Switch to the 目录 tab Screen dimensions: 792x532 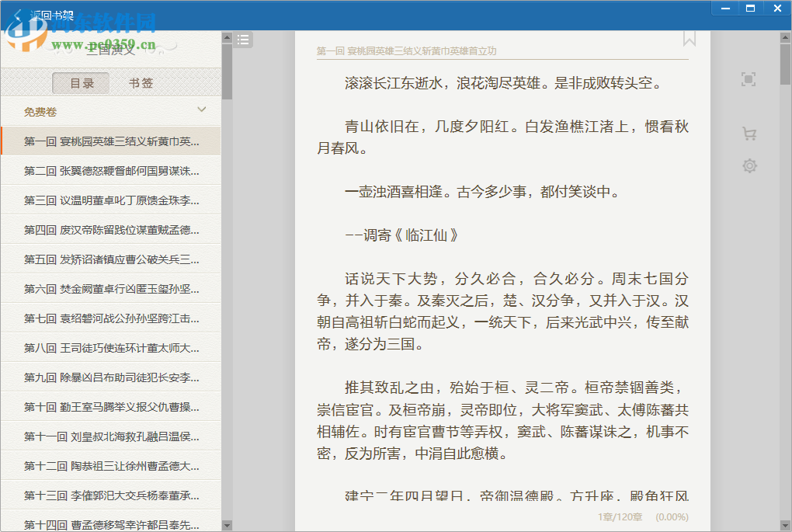pyautogui.click(x=81, y=82)
